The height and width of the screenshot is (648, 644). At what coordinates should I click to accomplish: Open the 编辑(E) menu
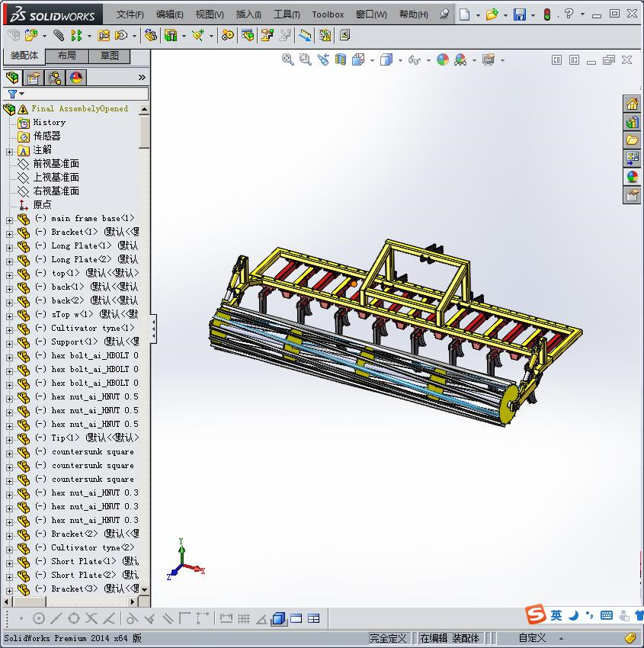(169, 14)
